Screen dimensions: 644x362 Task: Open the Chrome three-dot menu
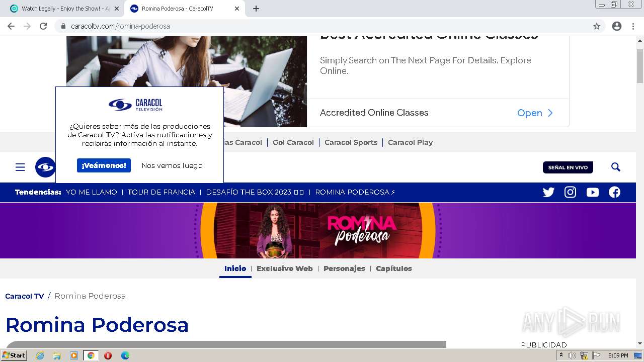click(633, 26)
